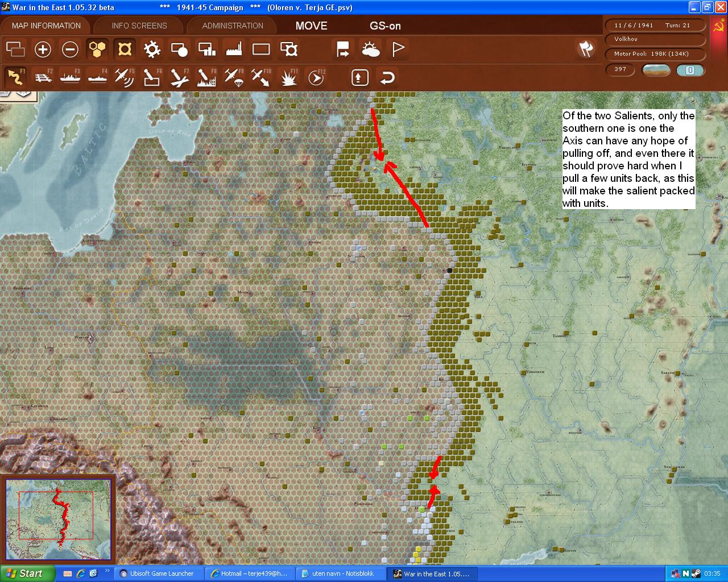
Task: Click the Steam icon in system tray
Action: coord(696,573)
